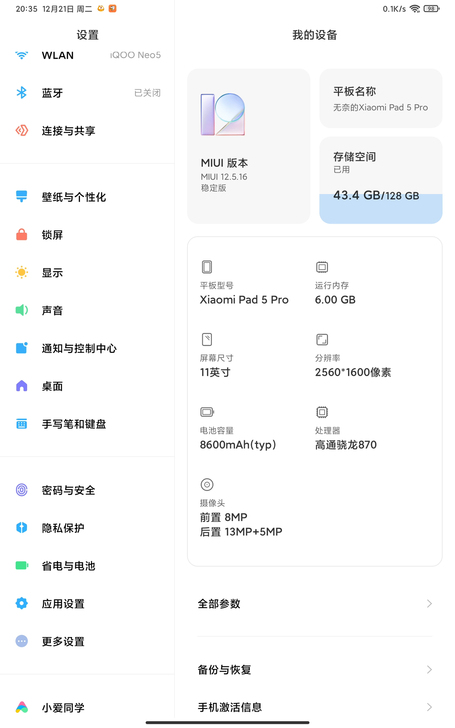
Task: Open WLAN settings row label
Action: click(x=58, y=55)
